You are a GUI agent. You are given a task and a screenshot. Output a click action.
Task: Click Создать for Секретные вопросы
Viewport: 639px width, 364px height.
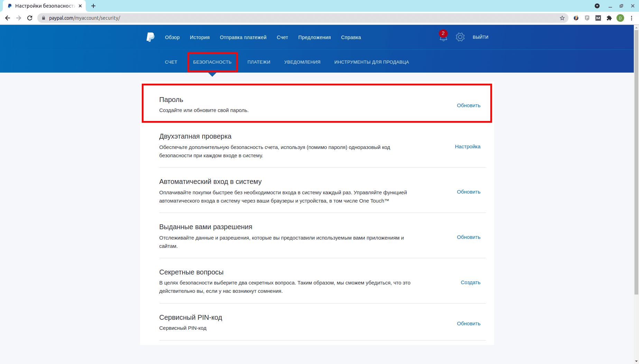point(470,282)
